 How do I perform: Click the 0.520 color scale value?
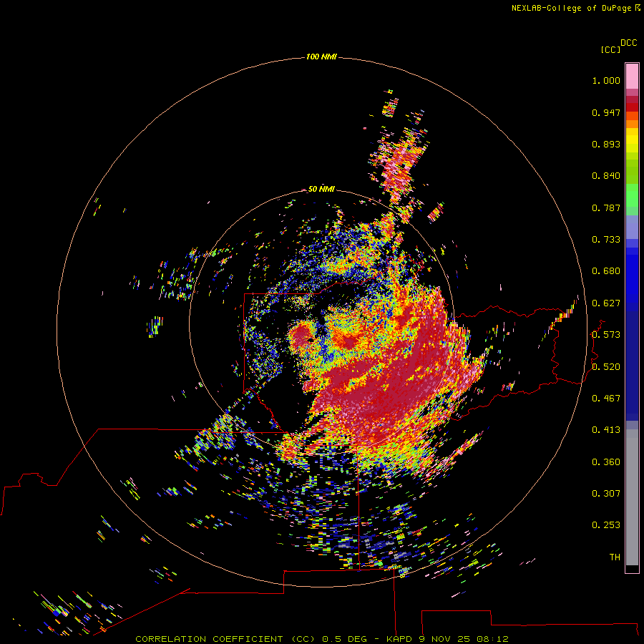[606, 367]
